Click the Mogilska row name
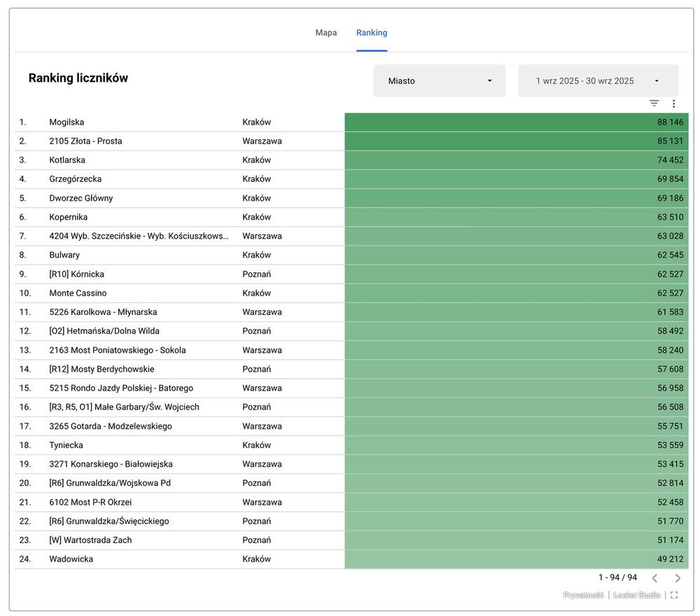The width and height of the screenshot is (700, 616). click(x=66, y=122)
